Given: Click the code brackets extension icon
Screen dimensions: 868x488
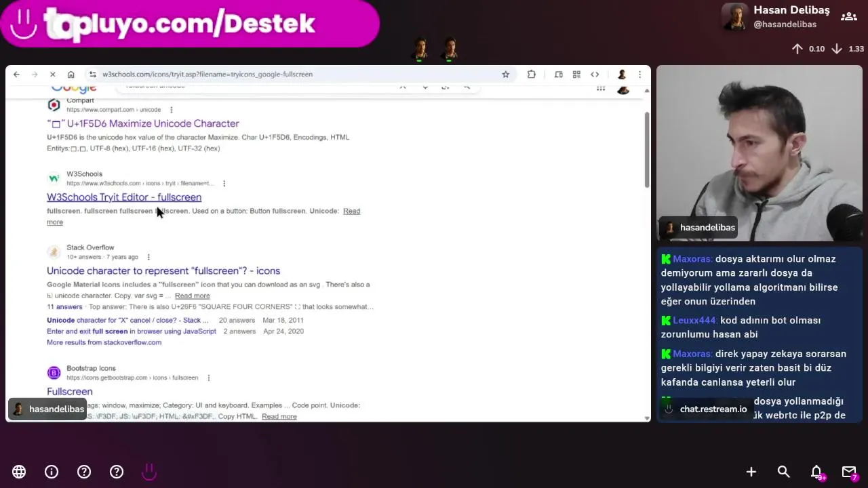Looking at the screenshot, I should point(595,75).
